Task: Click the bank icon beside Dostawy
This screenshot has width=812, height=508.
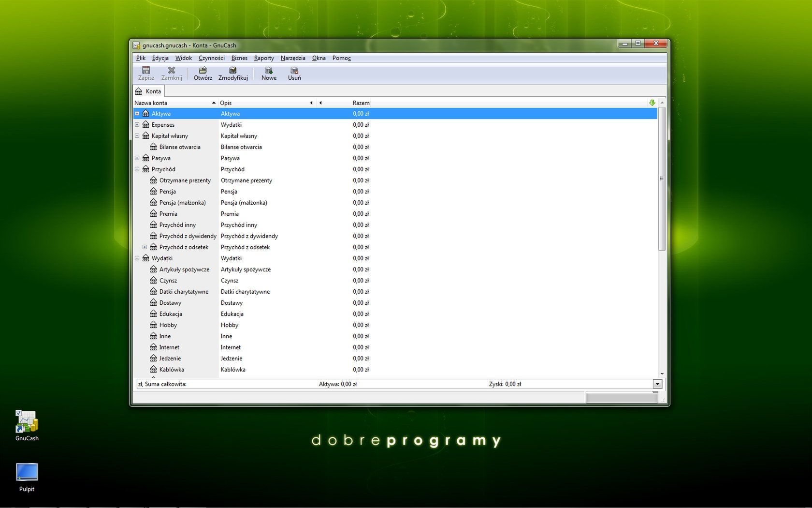Action: 153,303
